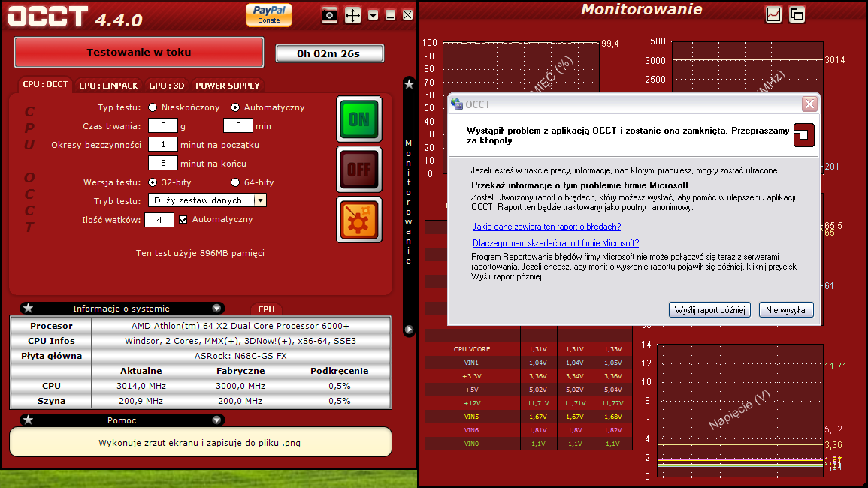
Task: Click the 'Wyślij raport później' button
Action: [x=709, y=310]
